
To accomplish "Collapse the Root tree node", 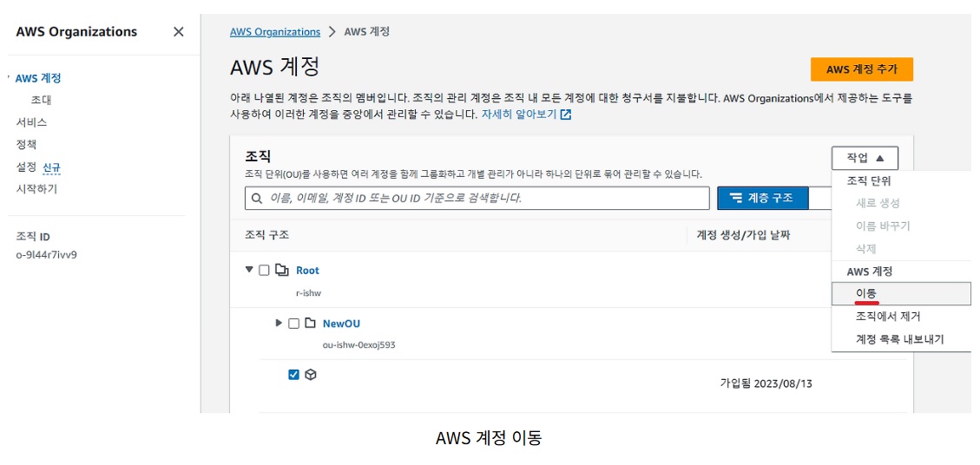I will tap(249, 270).
